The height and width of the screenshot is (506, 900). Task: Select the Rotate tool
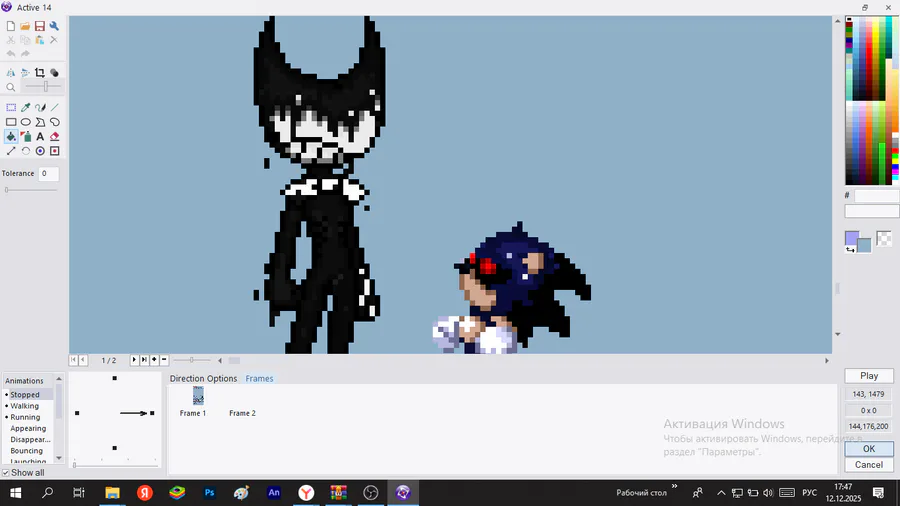pyautogui.click(x=25, y=151)
